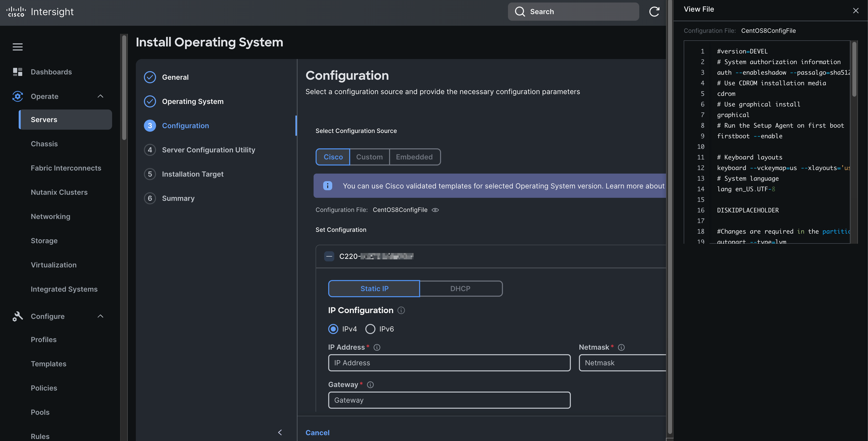This screenshot has width=868, height=441.
Task: Click the refresh icon in header
Action: [654, 12]
